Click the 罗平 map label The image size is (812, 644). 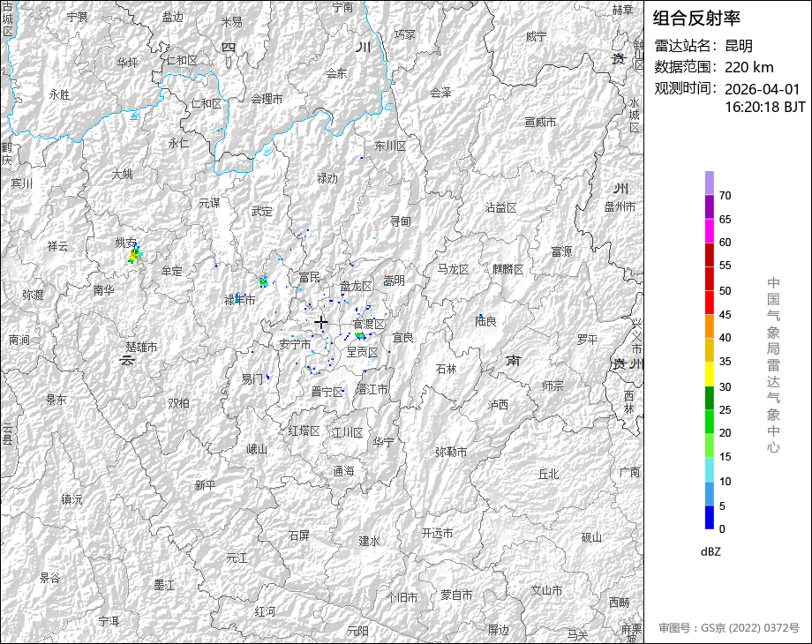coord(587,339)
